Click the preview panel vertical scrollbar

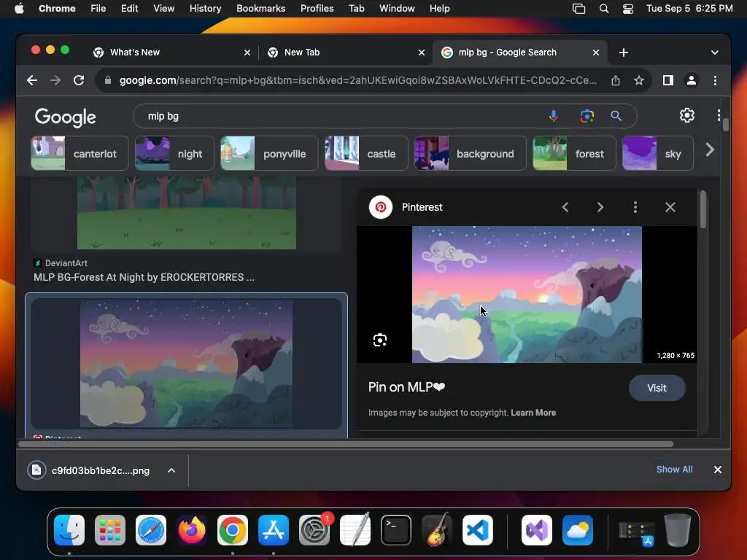pos(703,209)
